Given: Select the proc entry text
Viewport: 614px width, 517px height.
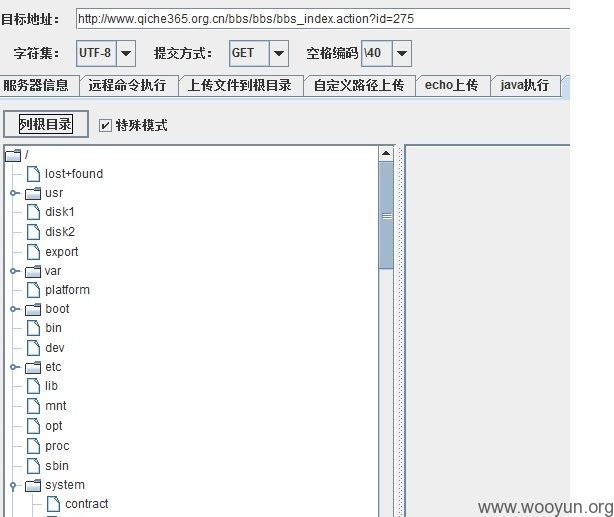Looking at the screenshot, I should click(57, 446).
